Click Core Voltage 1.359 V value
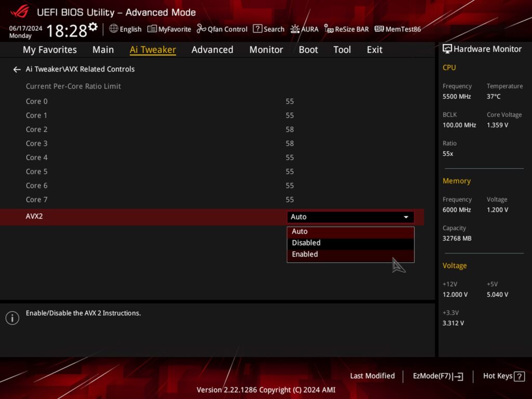This screenshot has height=399, width=532. (497, 125)
